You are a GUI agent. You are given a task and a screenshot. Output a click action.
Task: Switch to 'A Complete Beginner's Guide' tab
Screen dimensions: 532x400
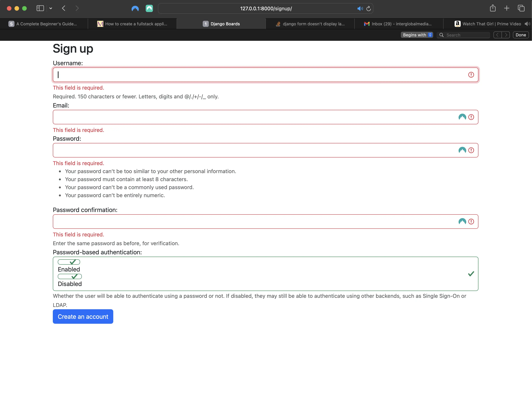point(44,24)
